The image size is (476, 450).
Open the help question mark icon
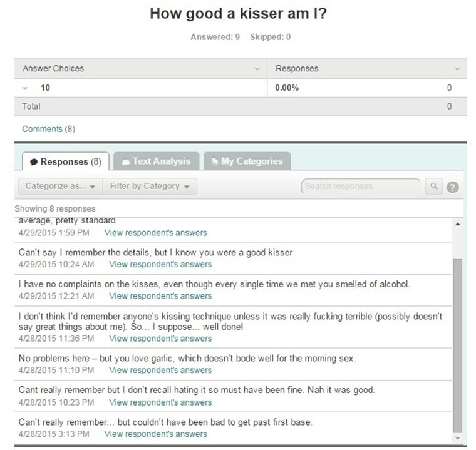[x=452, y=187]
